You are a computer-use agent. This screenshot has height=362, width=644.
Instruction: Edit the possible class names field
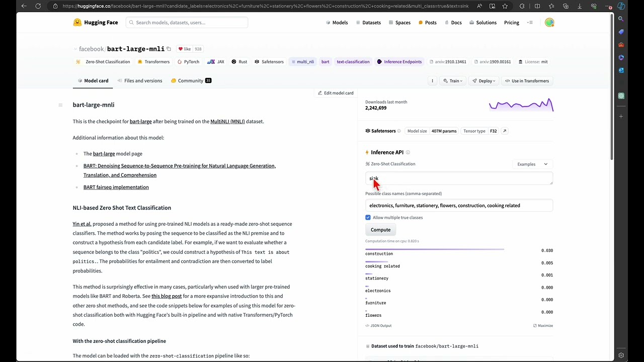tap(459, 206)
